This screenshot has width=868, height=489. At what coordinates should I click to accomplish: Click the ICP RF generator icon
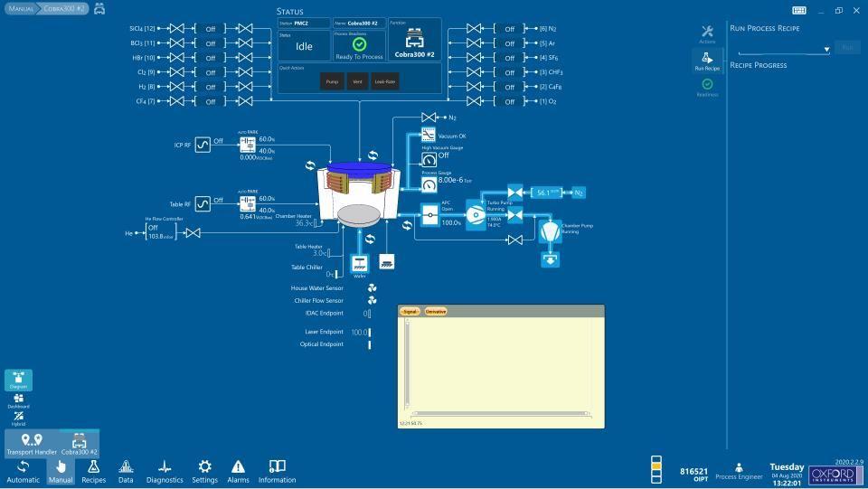click(203, 144)
